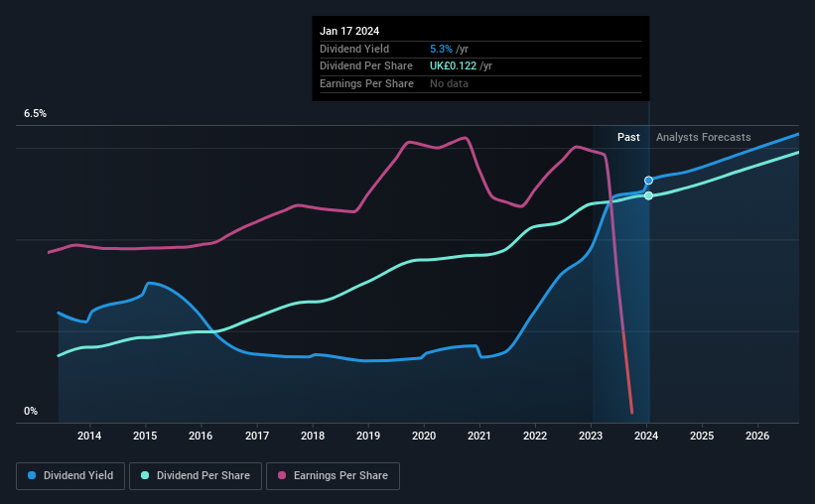Click the 2026 x-axis year label
815x504 pixels.
757,436
